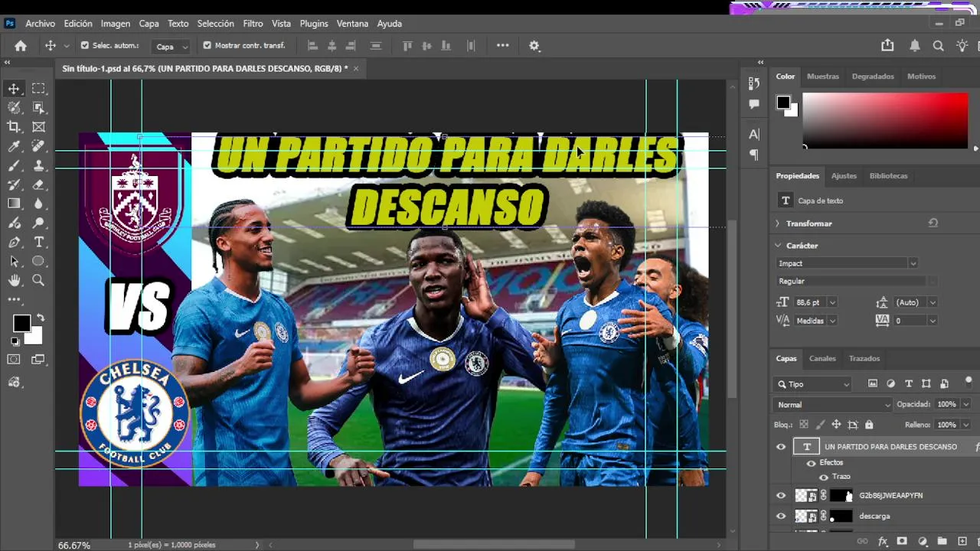Hide the descarga layer
The height and width of the screenshot is (551, 980).
pos(781,516)
